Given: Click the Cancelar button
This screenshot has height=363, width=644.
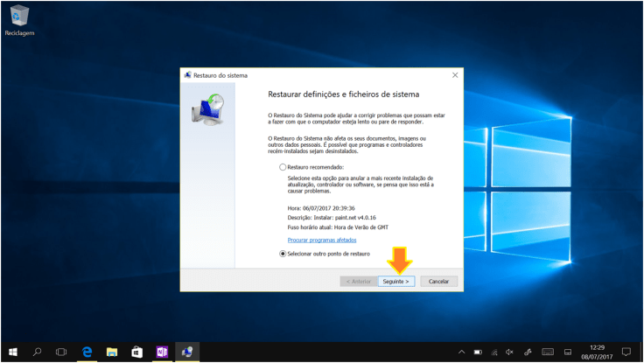Looking at the screenshot, I should click(438, 282).
